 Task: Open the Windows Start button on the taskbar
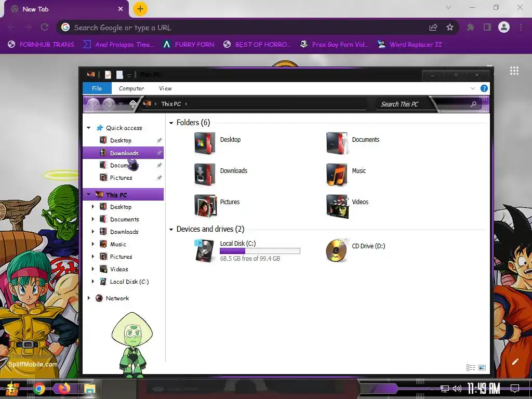point(12,389)
